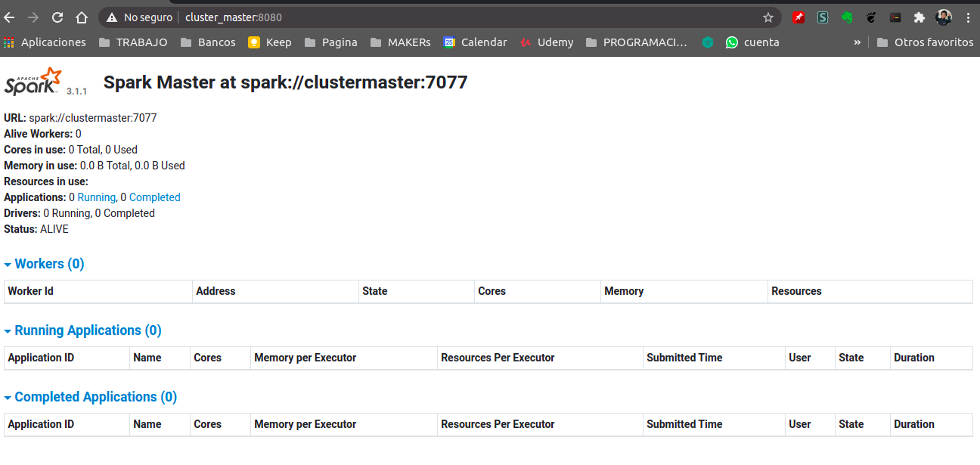Open the Aplicaciones apps grid shortcut
The width and height of the screenshot is (980, 465).
(46, 42)
